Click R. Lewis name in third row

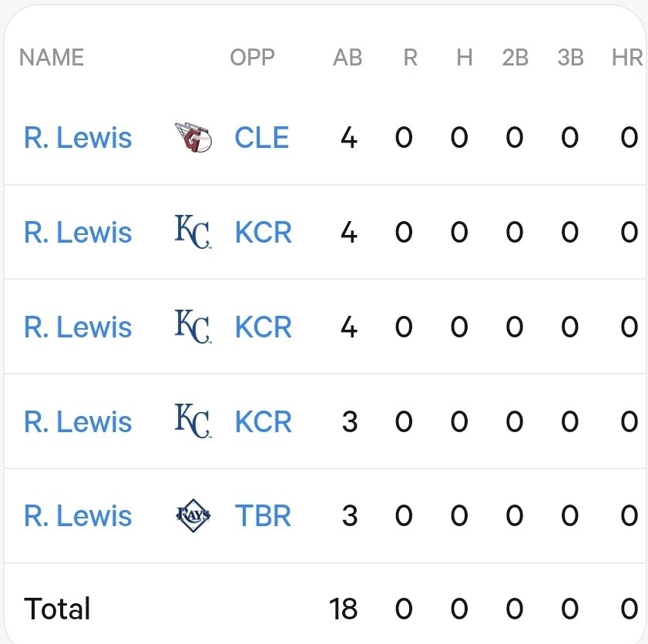(x=78, y=327)
